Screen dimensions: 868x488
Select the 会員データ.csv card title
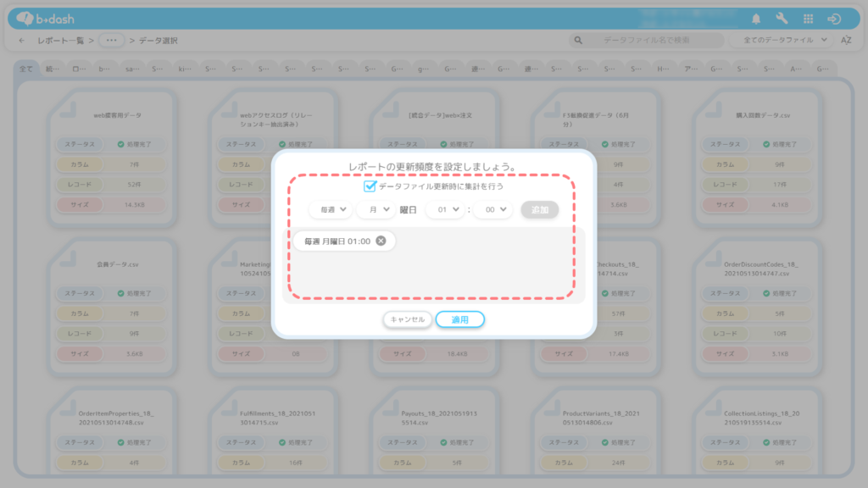[117, 264]
